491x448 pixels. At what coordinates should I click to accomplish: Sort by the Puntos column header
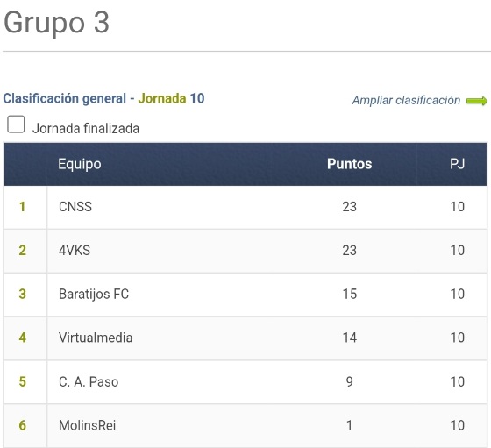point(350,164)
